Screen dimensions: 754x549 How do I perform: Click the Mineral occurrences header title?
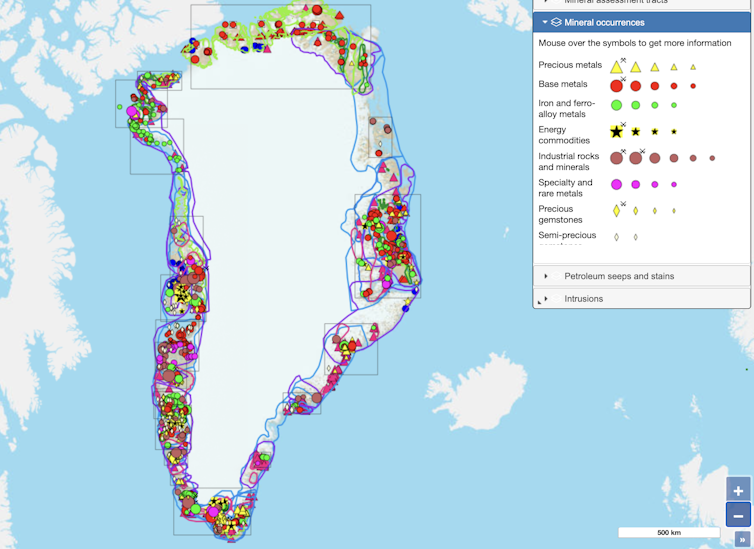[604, 22]
